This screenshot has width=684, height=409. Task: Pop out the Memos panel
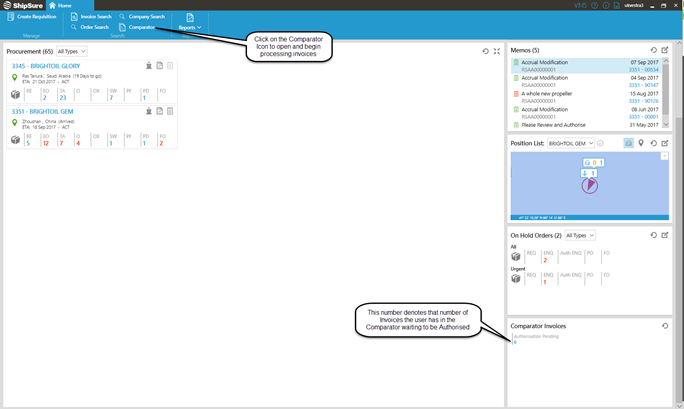coord(665,50)
